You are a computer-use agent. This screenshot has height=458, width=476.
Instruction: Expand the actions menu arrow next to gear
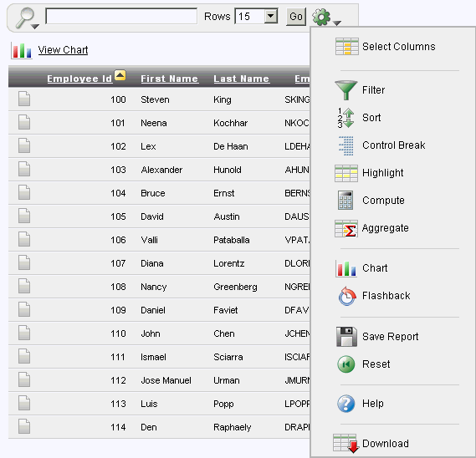pyautogui.click(x=337, y=23)
